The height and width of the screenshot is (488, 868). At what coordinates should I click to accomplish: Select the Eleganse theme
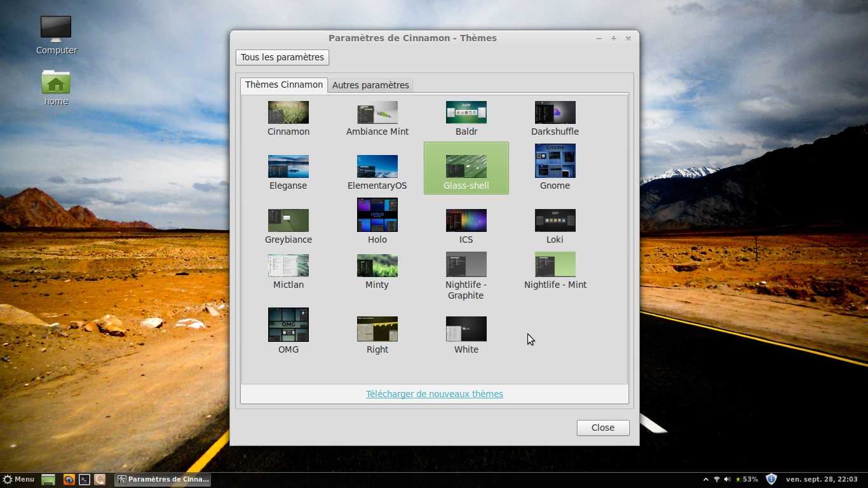point(288,173)
